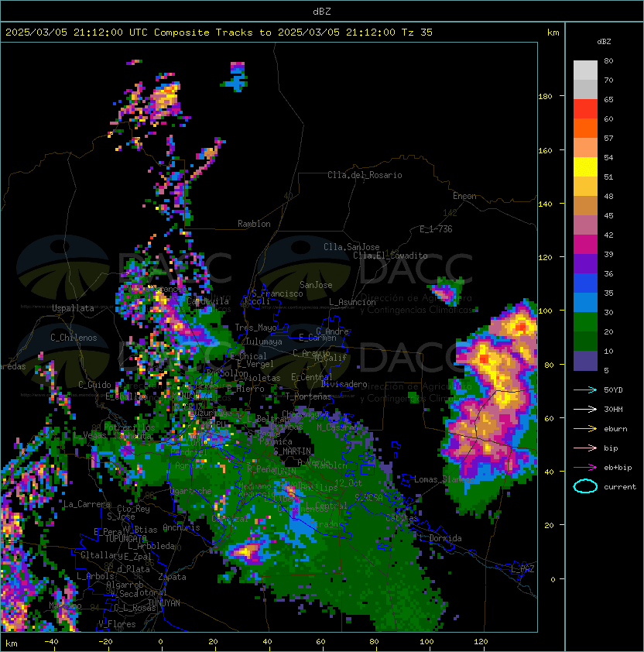Click the 'G_Andre' map label

point(332,331)
